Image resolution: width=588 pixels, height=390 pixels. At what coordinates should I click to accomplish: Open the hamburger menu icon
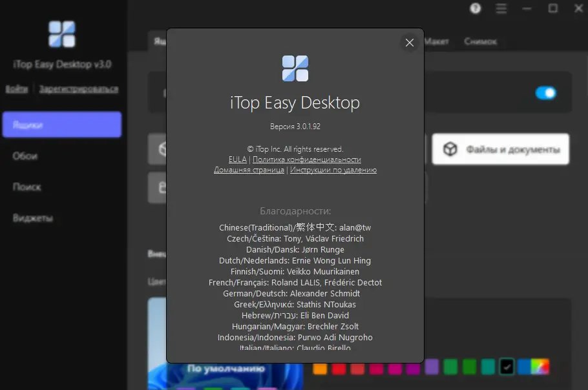(501, 8)
